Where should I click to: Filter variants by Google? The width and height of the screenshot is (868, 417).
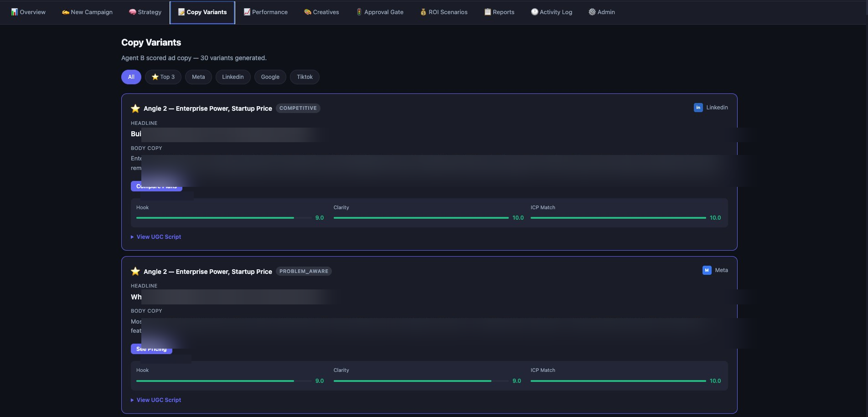(x=270, y=77)
